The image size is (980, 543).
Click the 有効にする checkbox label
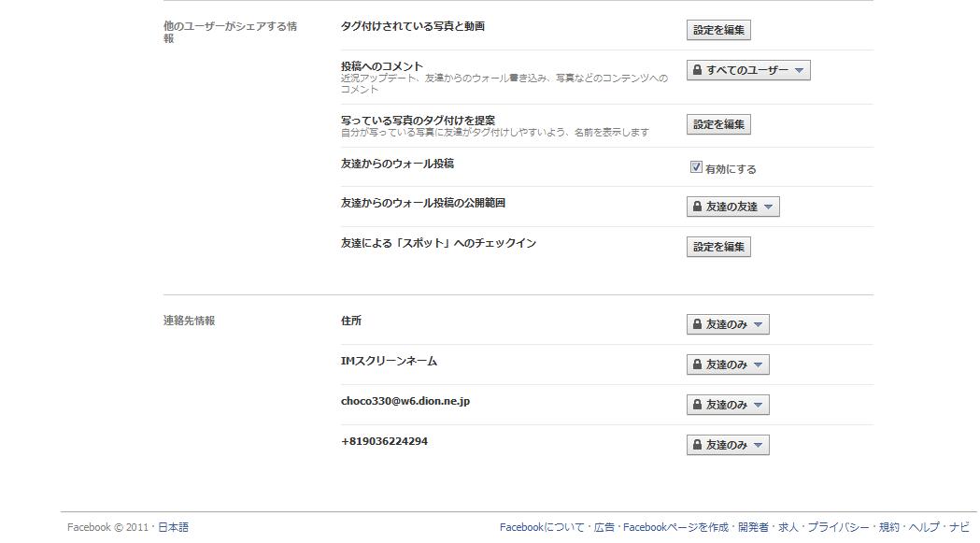point(731,169)
